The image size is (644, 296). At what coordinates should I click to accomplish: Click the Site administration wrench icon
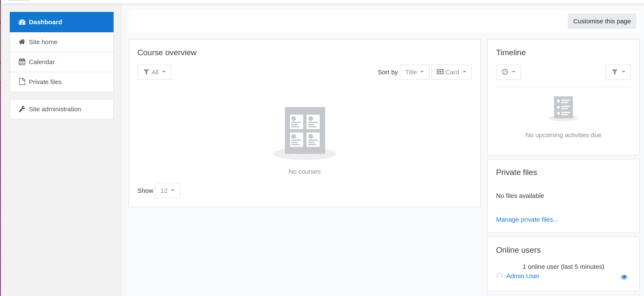coord(22,109)
